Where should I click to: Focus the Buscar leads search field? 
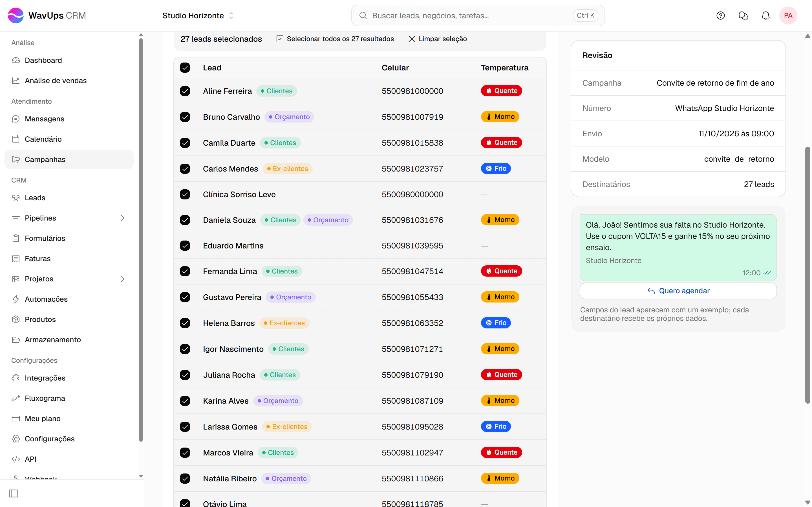point(478,15)
